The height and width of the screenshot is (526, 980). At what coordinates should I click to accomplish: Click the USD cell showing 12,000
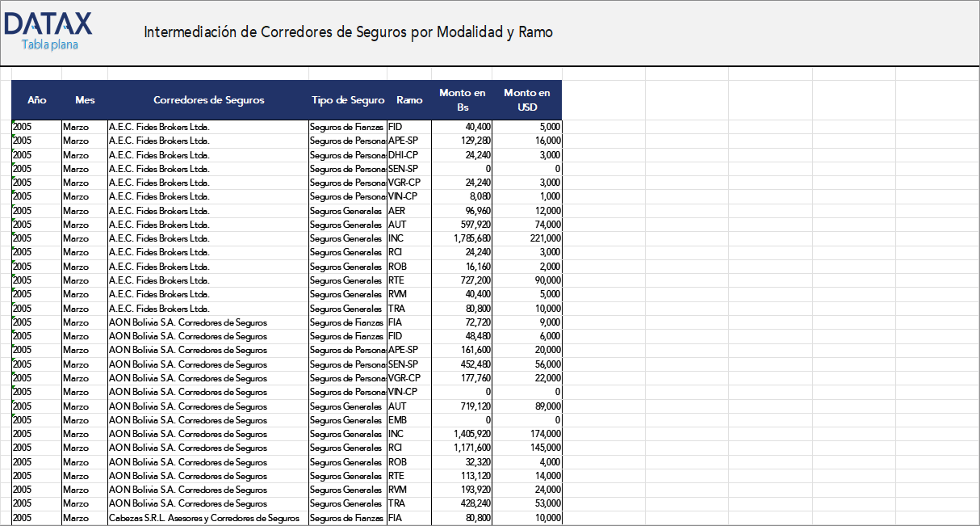pyautogui.click(x=527, y=210)
